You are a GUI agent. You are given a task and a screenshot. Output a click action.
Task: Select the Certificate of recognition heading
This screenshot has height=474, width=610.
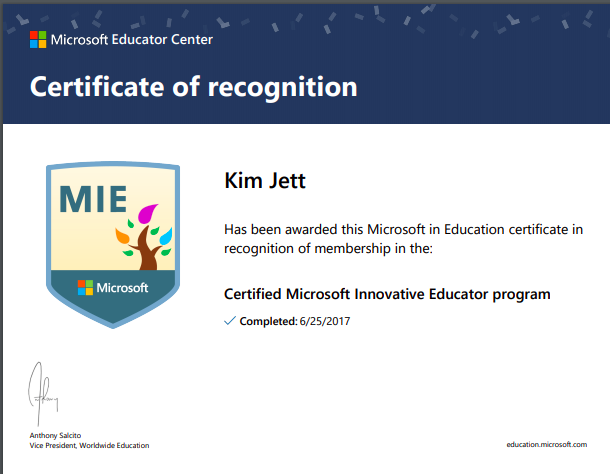(x=193, y=87)
